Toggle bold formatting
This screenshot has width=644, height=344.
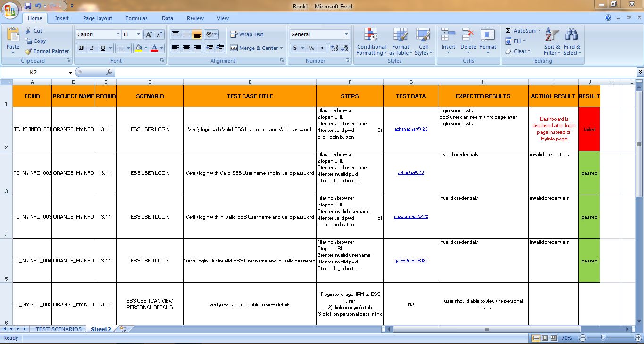point(81,48)
